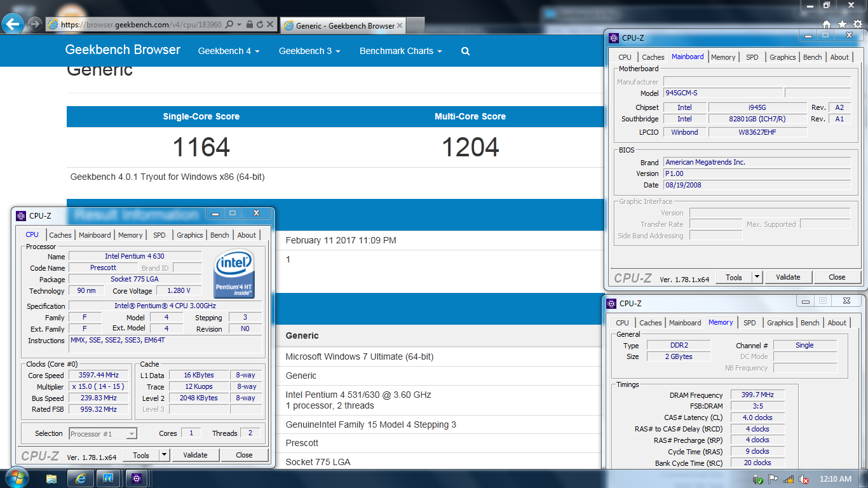868x488 pixels.
Task: Click the address bar search magnifier icon
Action: 229,25
